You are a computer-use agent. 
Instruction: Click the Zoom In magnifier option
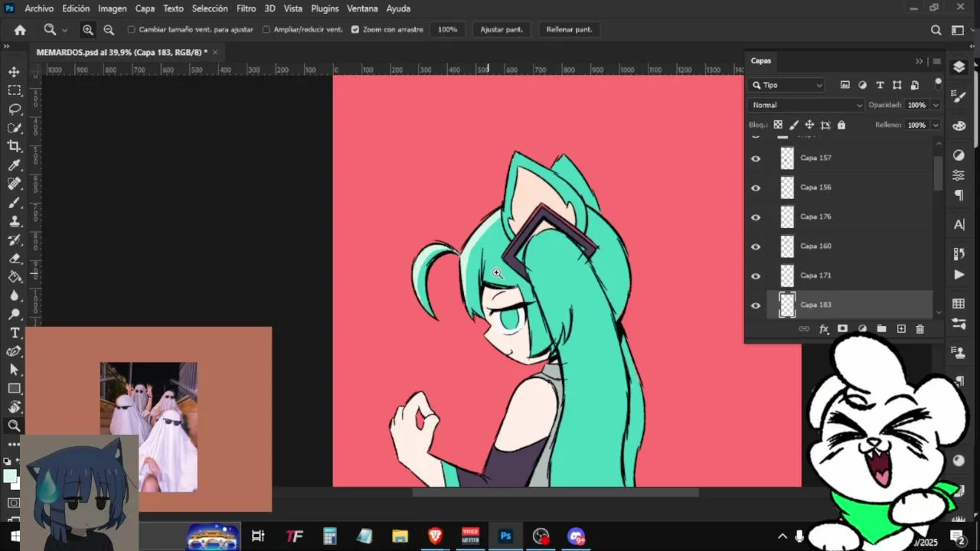88,30
